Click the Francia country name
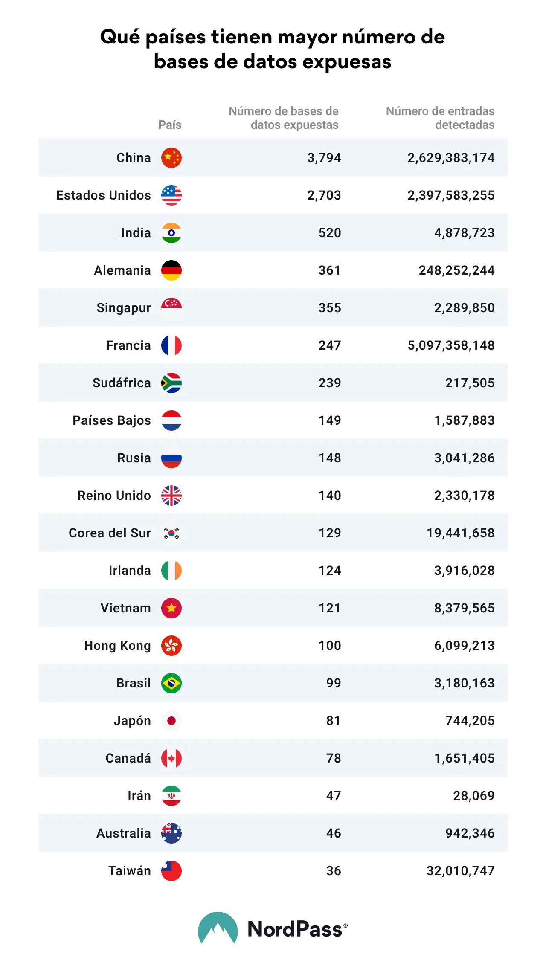 point(128,345)
